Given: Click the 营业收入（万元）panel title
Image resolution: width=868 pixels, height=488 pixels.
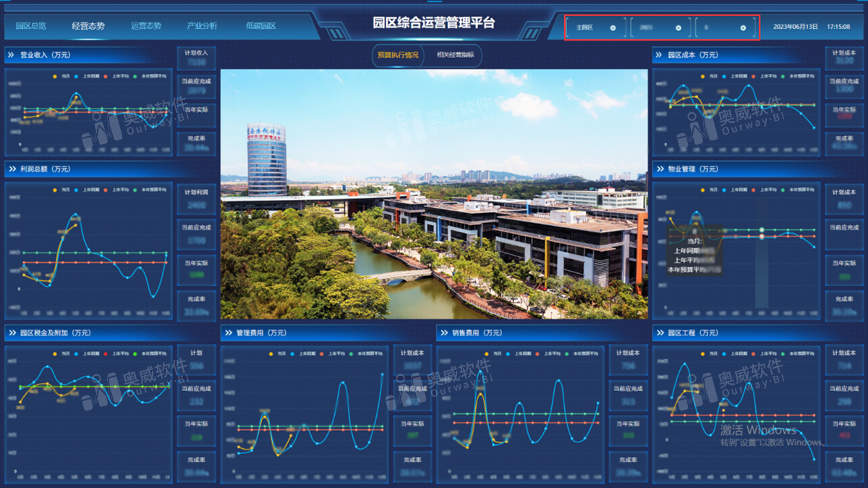Looking at the screenshot, I should 45,55.
